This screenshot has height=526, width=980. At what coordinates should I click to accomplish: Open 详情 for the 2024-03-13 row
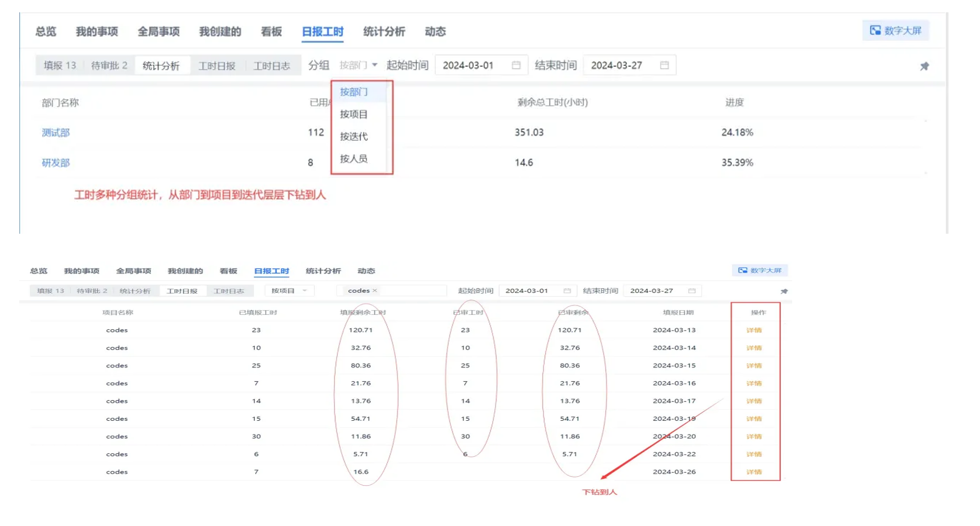(754, 330)
